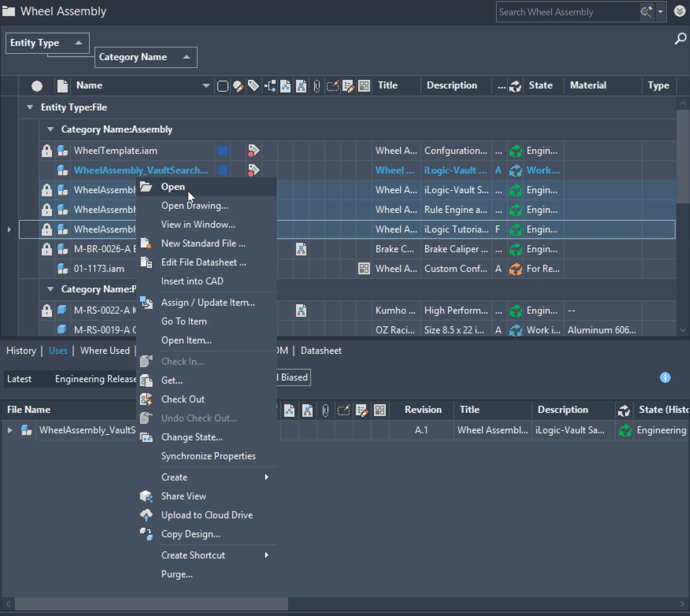Toggle the checkbox column header square

(222, 86)
